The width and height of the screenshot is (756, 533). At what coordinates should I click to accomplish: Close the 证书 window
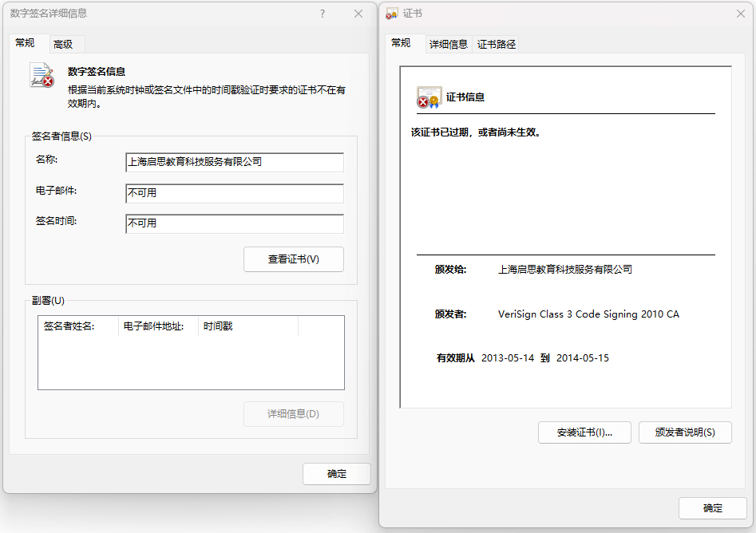click(x=740, y=14)
